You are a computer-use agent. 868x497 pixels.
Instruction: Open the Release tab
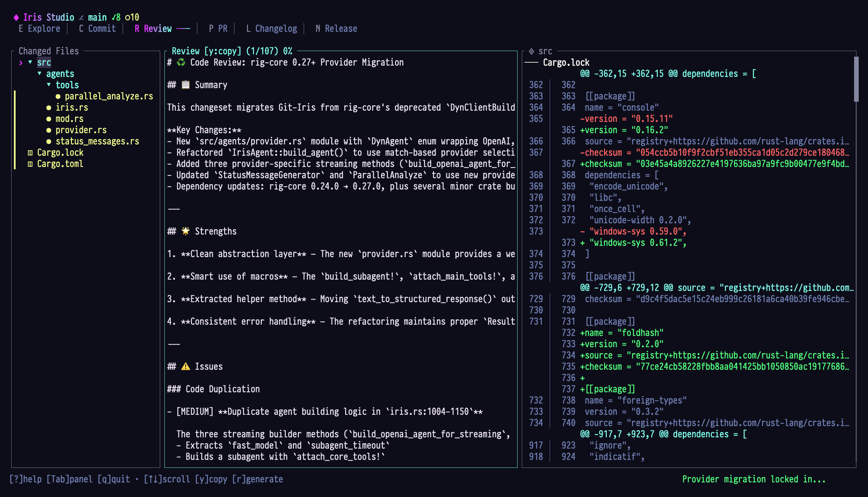coord(336,29)
